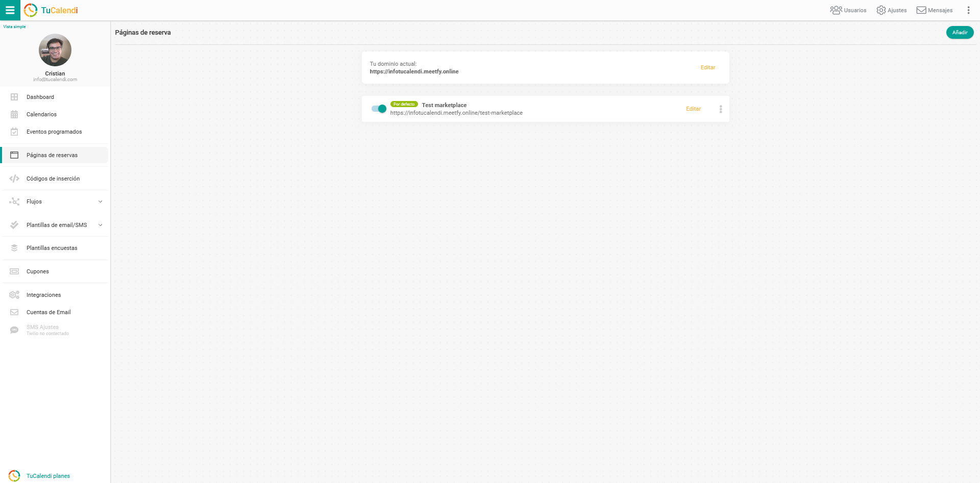Click the Por defecto badge
The image size is (980, 483).
[404, 104]
